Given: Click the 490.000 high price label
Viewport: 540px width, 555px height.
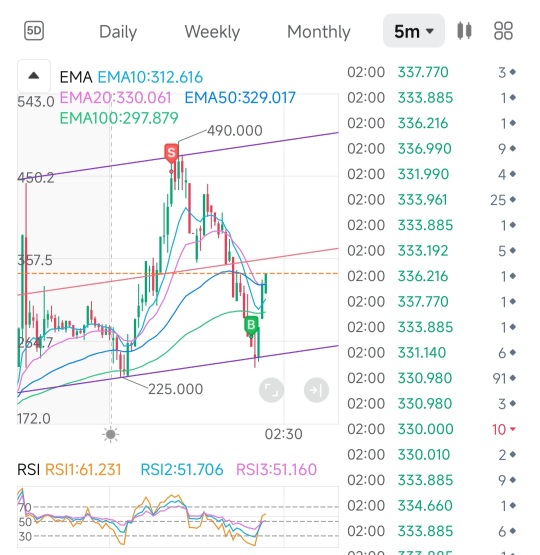Looking at the screenshot, I should [x=235, y=131].
